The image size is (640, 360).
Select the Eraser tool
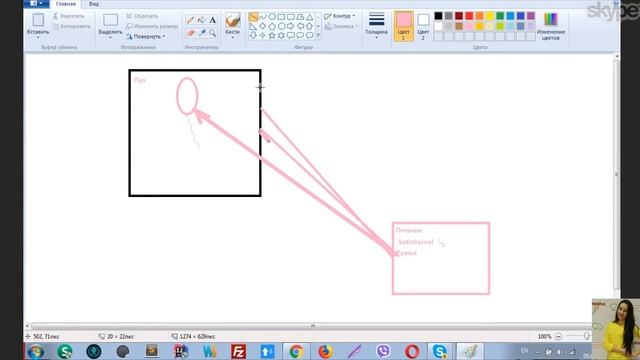coord(191,32)
